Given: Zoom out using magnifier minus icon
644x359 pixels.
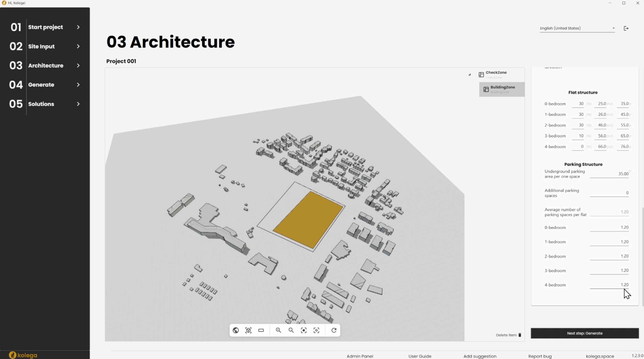Looking at the screenshot, I should click(291, 330).
